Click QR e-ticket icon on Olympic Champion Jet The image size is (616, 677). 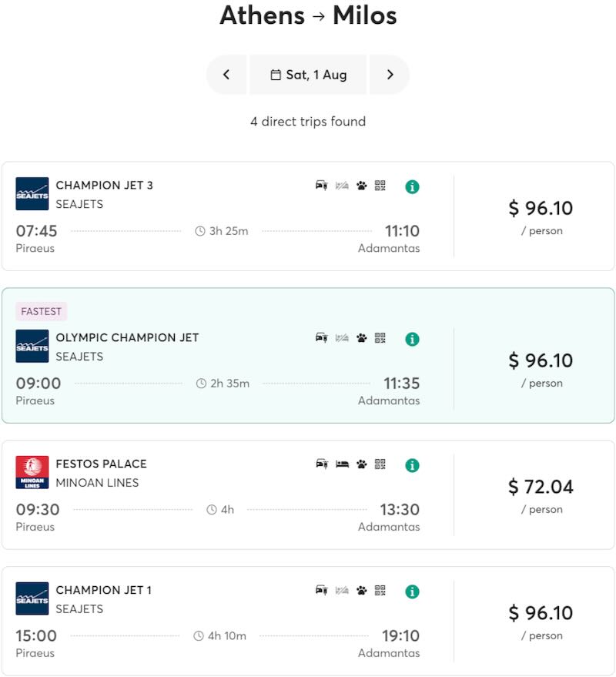click(x=380, y=338)
